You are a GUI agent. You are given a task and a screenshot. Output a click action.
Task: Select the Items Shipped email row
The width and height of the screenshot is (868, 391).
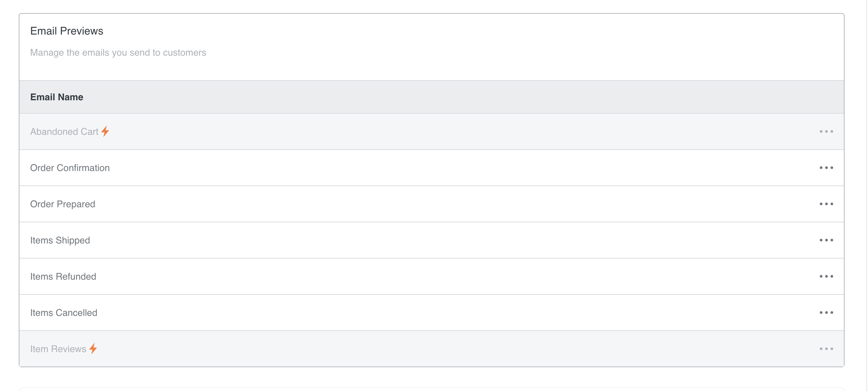pos(431,240)
